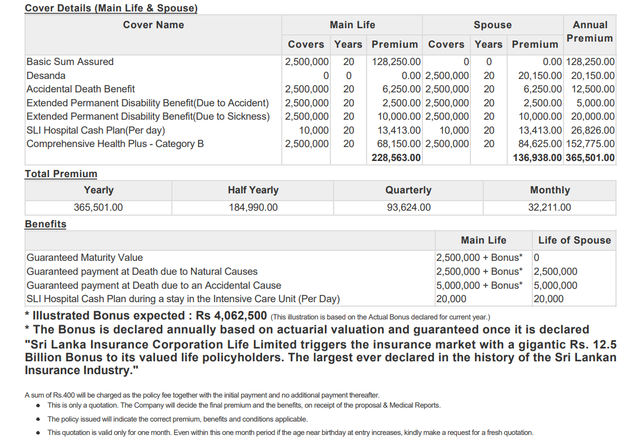Viewport: 640px width, 447px height.
Task: Click the 'Cover Name' column header
Action: click(x=153, y=25)
